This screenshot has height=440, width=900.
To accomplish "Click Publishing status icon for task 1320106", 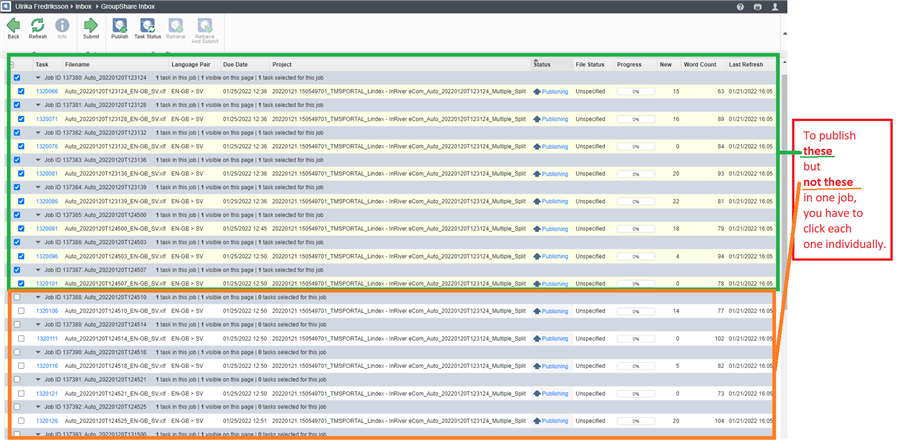I will pos(537,311).
